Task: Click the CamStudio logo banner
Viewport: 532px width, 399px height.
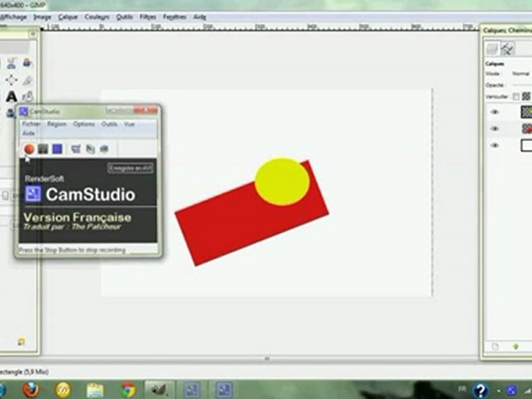Action: (88, 200)
